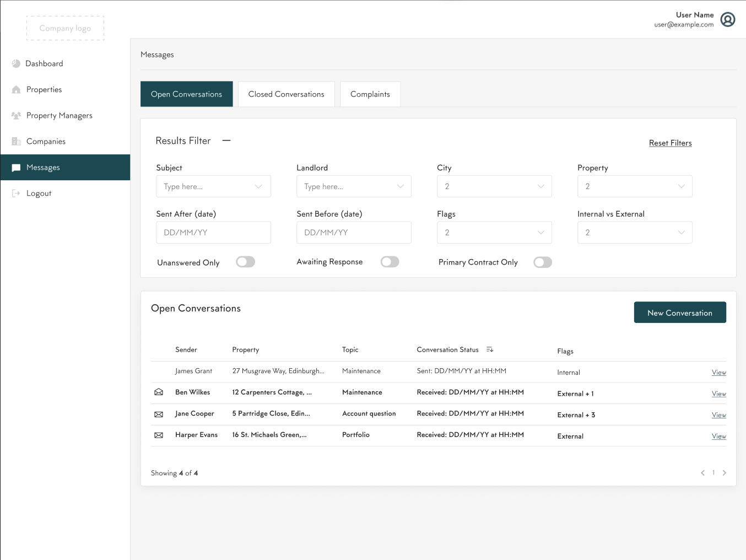The width and height of the screenshot is (746, 560).
Task: Click the Dashboard pie chart icon
Action: point(16,64)
